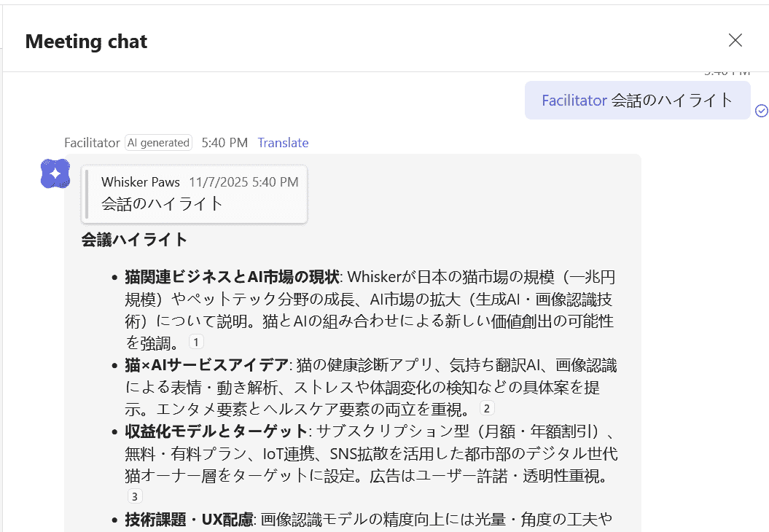Click the AI generated badge
Viewport: 769px width, 532px height.
tap(158, 143)
